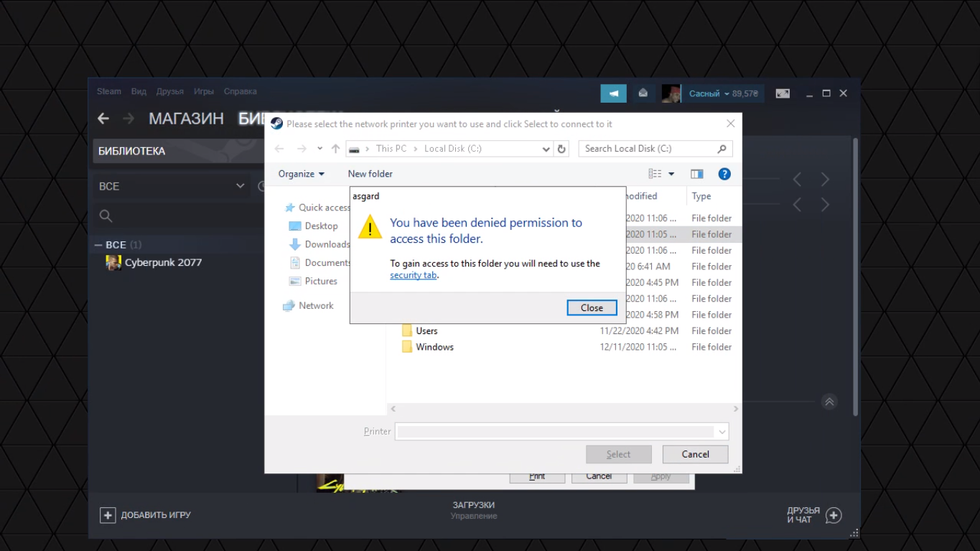Open the Друзья menu

169,91
